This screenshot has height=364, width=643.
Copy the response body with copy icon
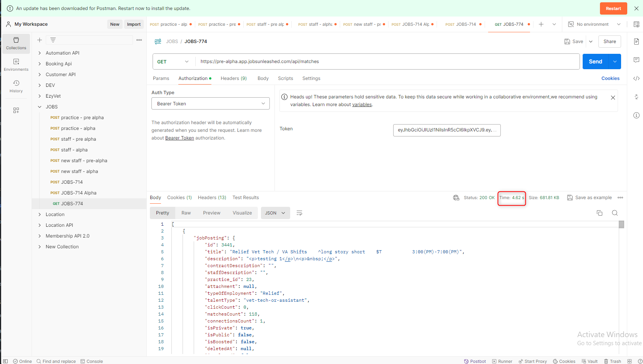pos(599,213)
